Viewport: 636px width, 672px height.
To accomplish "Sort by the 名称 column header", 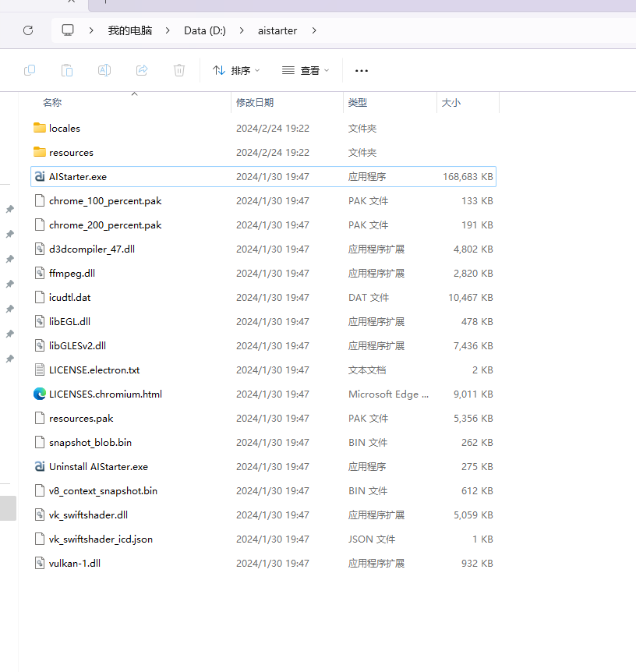I will (52, 102).
